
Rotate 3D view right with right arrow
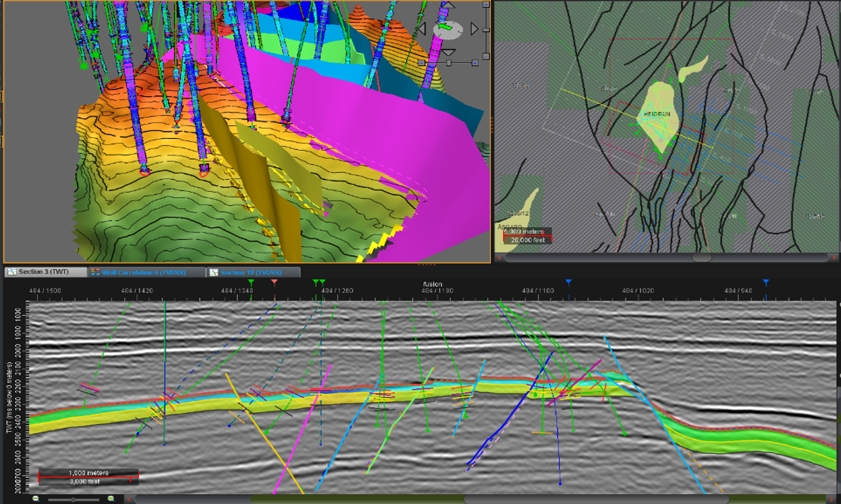tap(474, 28)
